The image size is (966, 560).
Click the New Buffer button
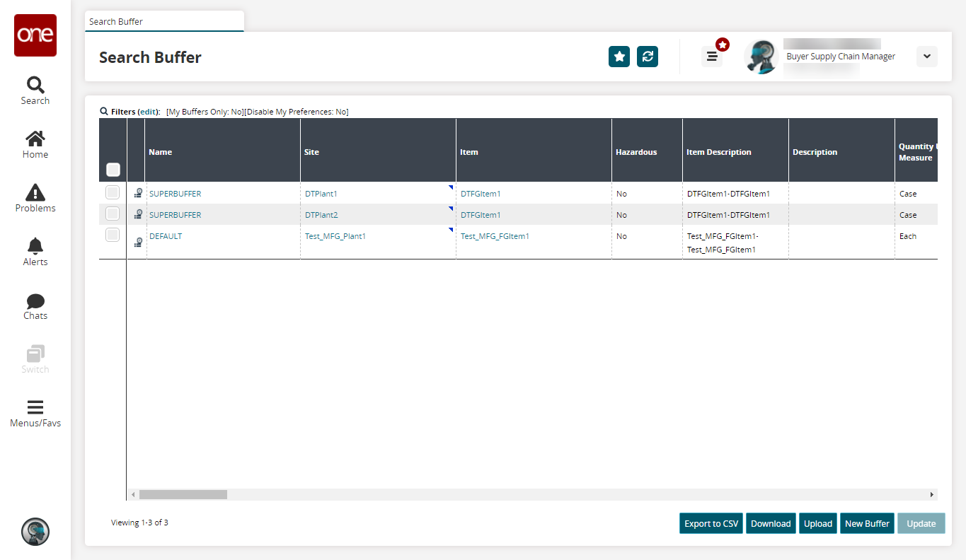(867, 523)
